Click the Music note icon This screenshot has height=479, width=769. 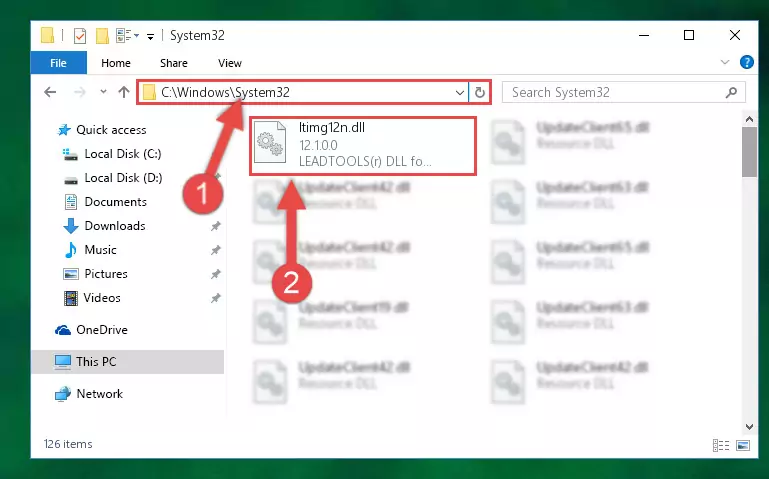point(71,250)
